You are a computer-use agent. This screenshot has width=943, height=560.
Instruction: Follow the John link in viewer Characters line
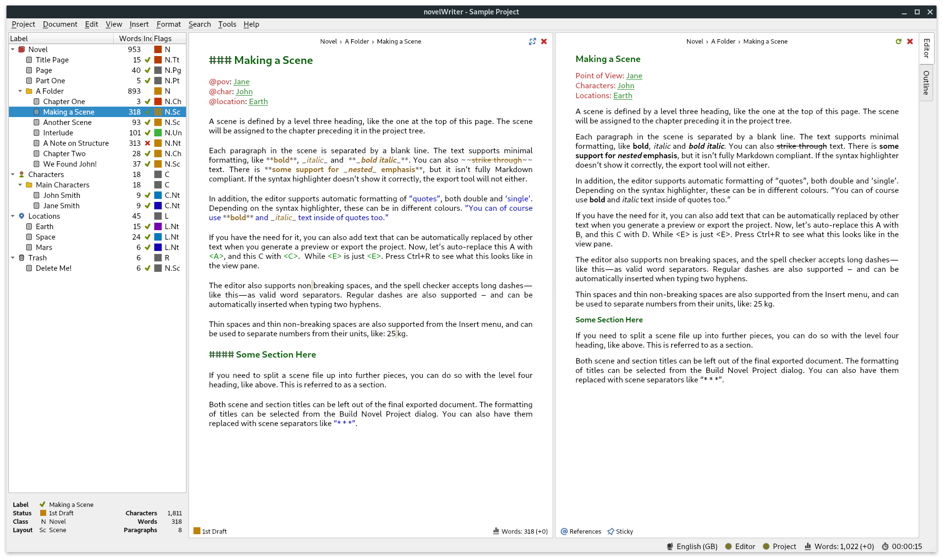tap(626, 86)
